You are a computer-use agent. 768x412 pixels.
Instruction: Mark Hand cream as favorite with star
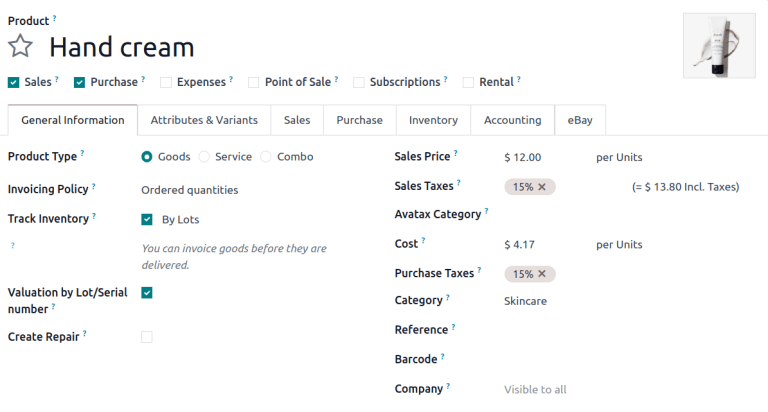click(x=20, y=47)
